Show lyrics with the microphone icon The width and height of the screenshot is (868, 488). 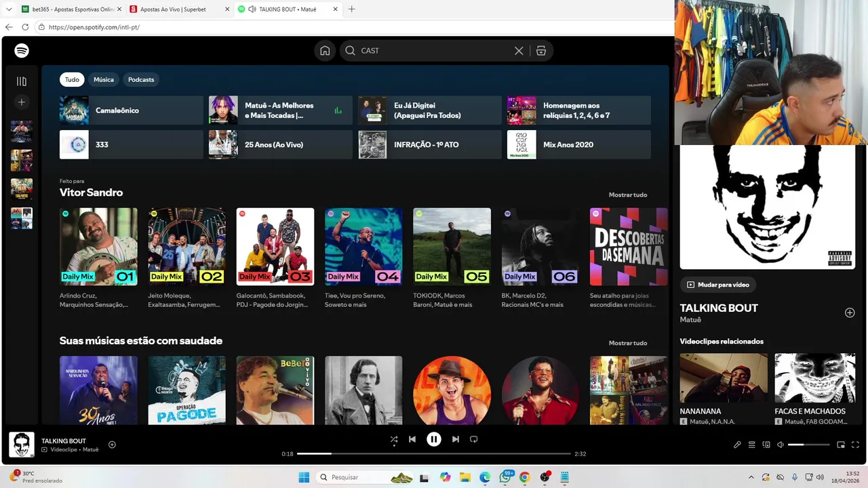(737, 445)
